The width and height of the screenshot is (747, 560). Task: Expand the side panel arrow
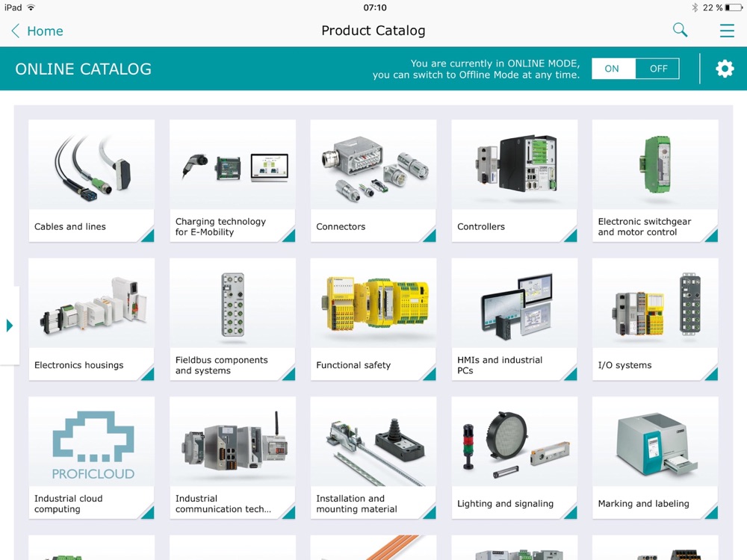click(9, 326)
